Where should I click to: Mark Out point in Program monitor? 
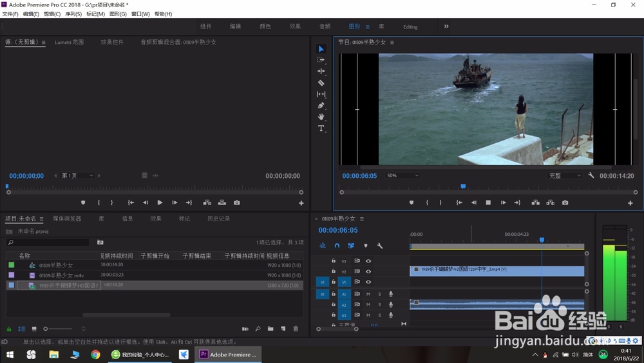440,202
